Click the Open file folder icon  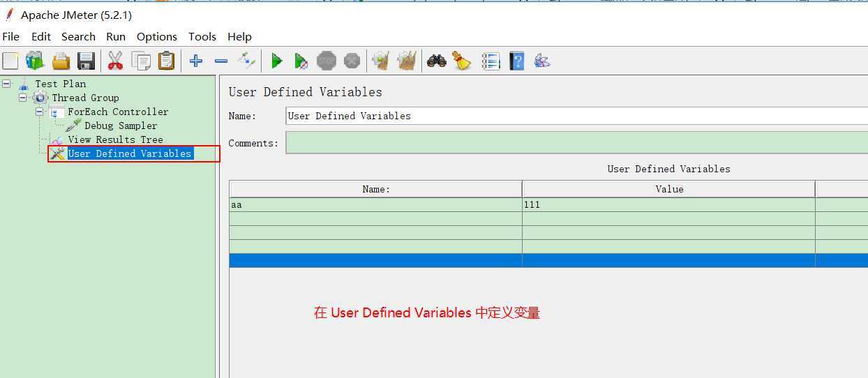61,61
